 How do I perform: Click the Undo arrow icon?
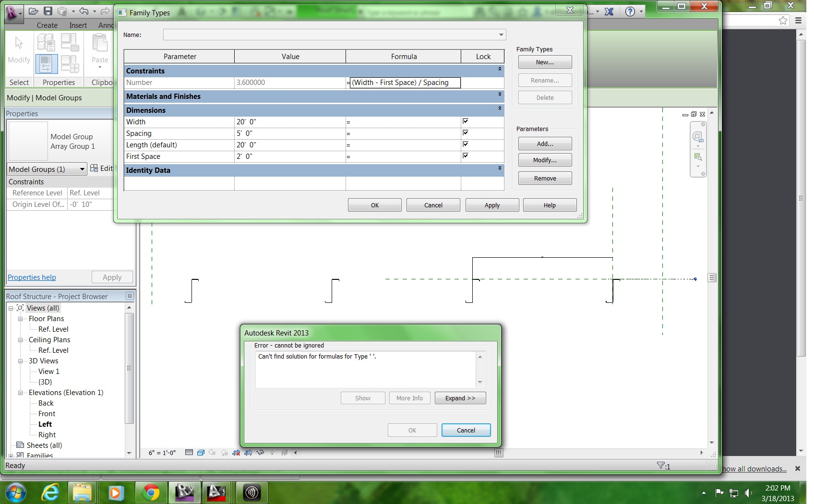coord(84,11)
